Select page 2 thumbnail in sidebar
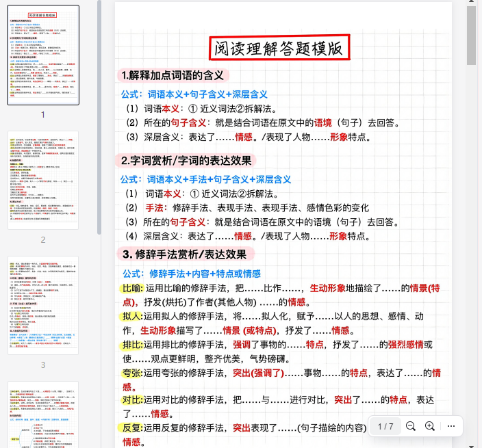482x448 pixels. [x=43, y=181]
